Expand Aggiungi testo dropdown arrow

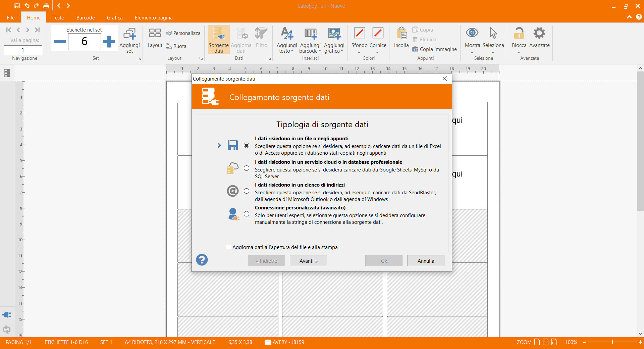[x=292, y=51]
